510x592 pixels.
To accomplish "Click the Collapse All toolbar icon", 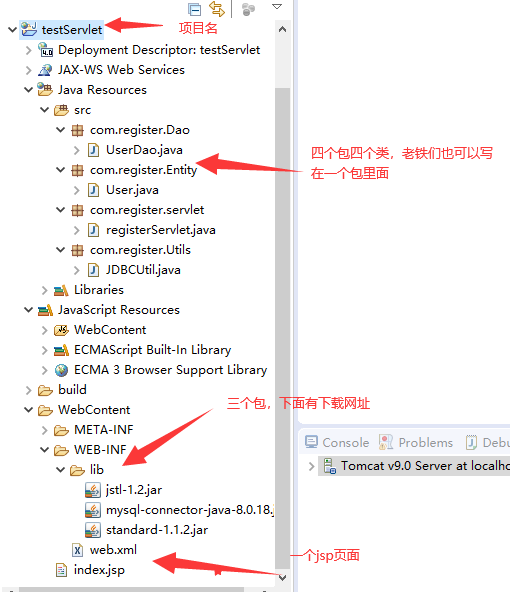I will point(195,9).
